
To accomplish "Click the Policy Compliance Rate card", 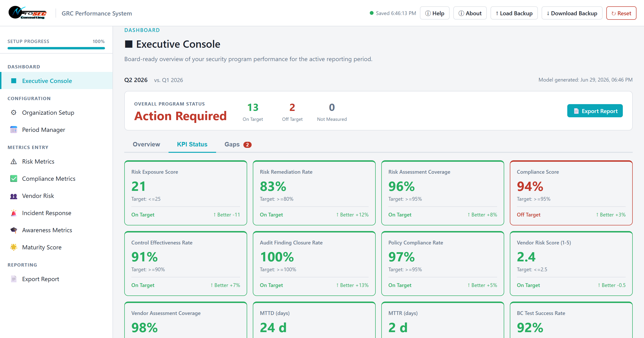I will click(x=443, y=263).
